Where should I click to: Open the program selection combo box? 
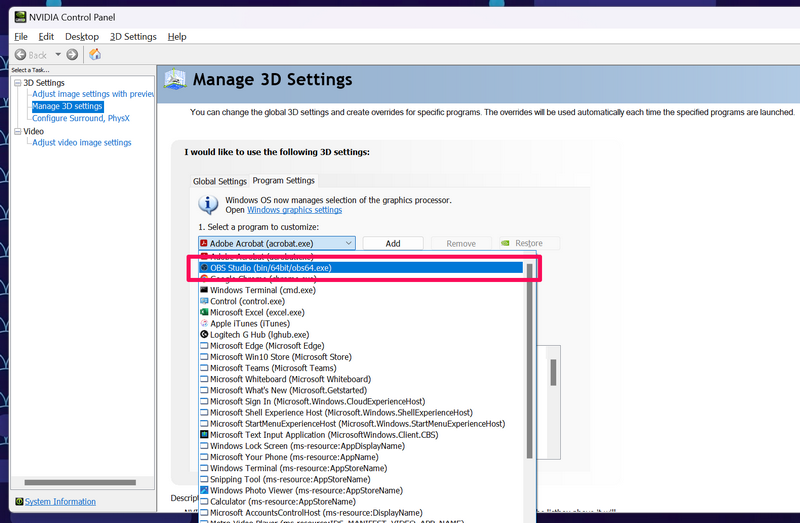click(347, 243)
